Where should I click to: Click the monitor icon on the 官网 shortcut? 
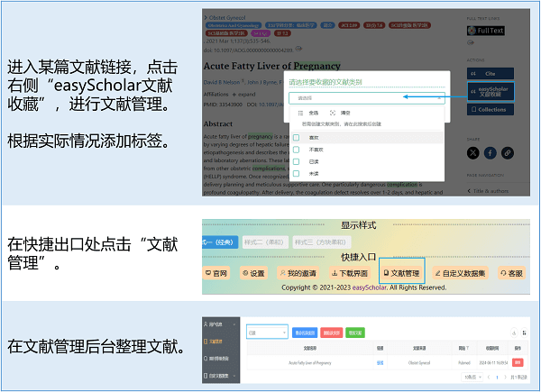click(208, 273)
